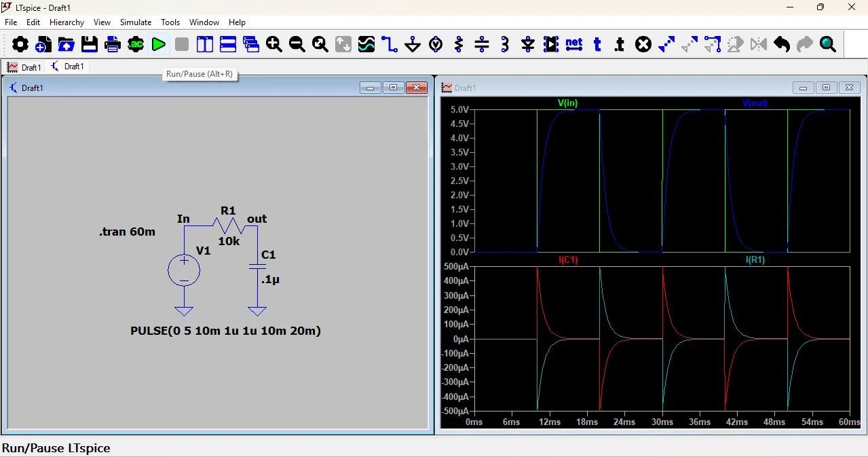The width and height of the screenshot is (868, 457).
Task: Choose the inductor component tool
Action: point(505,45)
